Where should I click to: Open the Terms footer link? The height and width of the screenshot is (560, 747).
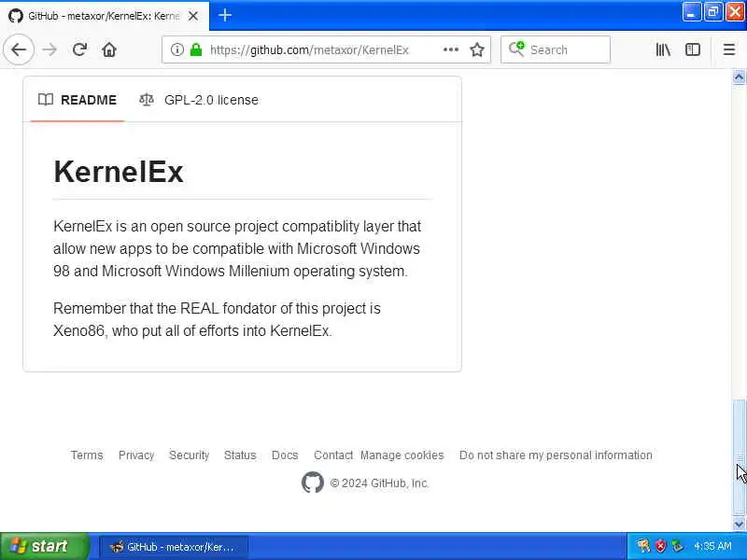click(87, 455)
